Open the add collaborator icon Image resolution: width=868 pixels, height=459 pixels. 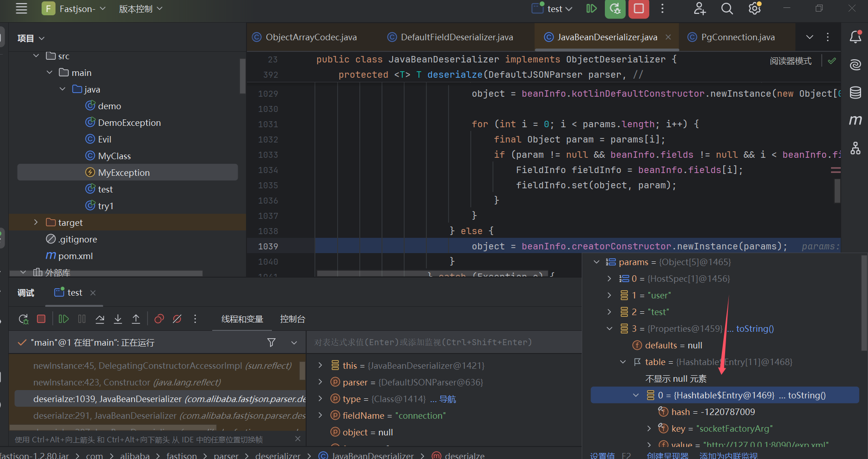click(700, 8)
